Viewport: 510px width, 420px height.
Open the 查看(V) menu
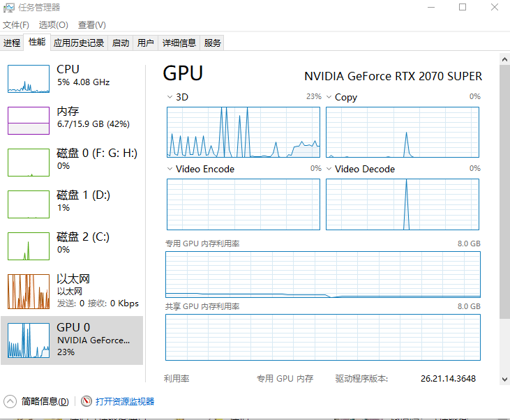coord(91,25)
